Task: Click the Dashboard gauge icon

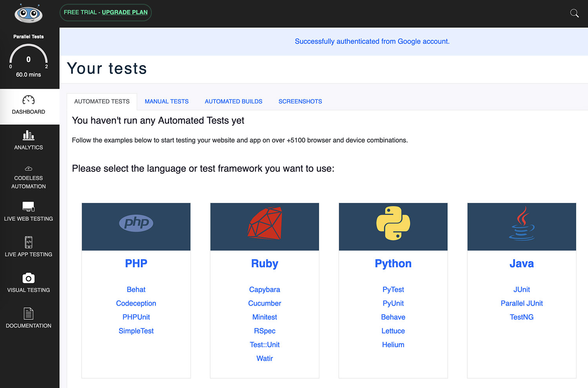Action: [29, 100]
